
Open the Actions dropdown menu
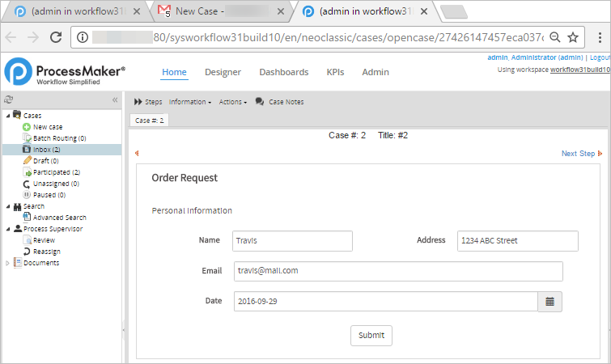pyautogui.click(x=232, y=102)
